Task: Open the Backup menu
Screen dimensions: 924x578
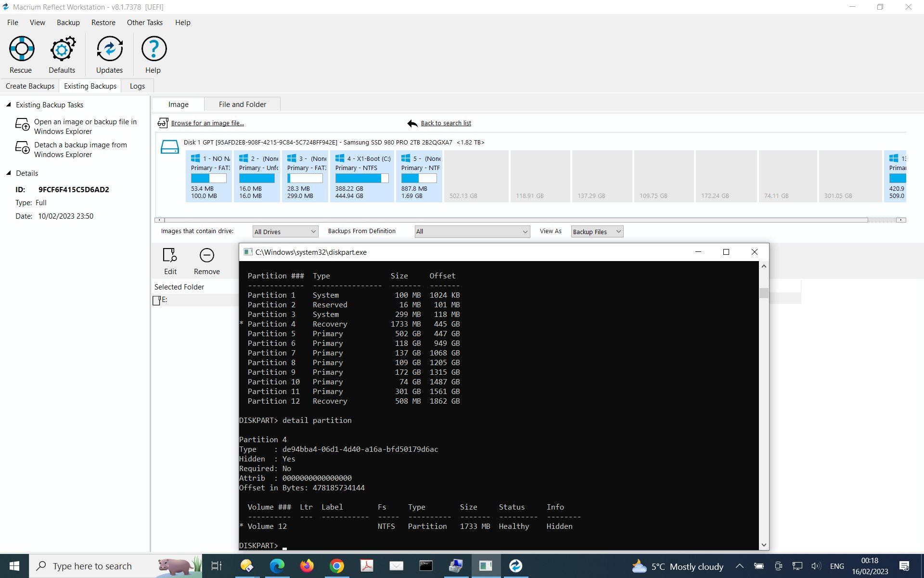Action: pos(68,23)
